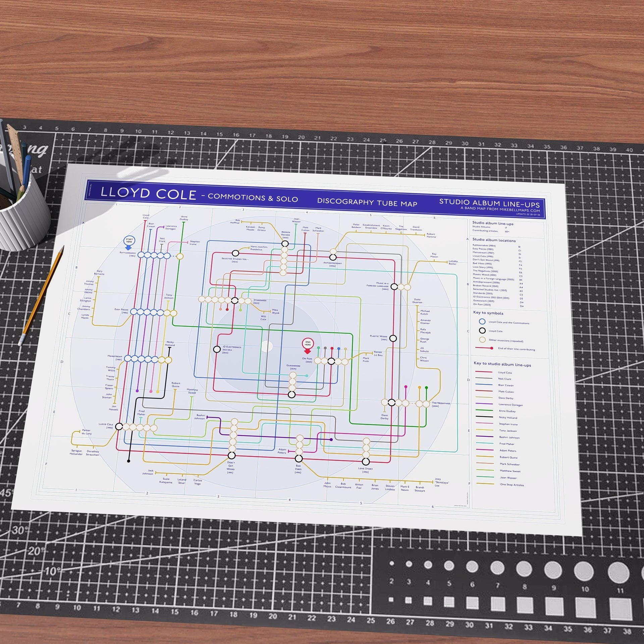Click "Matthew Sweet" name in line-ups key

click(510, 471)
